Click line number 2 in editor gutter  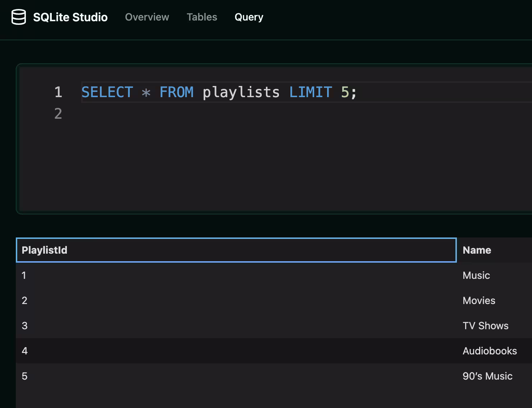[58, 114]
